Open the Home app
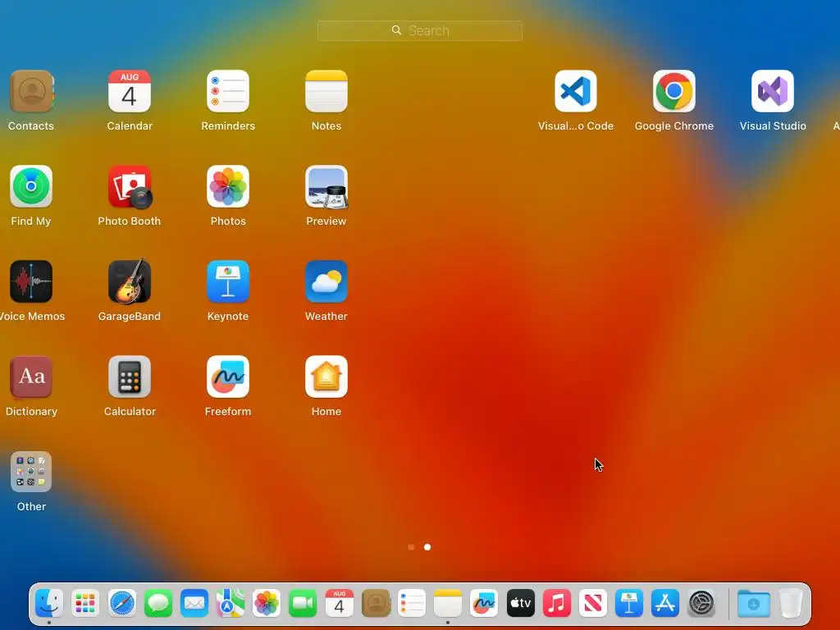840x630 pixels. (x=326, y=377)
